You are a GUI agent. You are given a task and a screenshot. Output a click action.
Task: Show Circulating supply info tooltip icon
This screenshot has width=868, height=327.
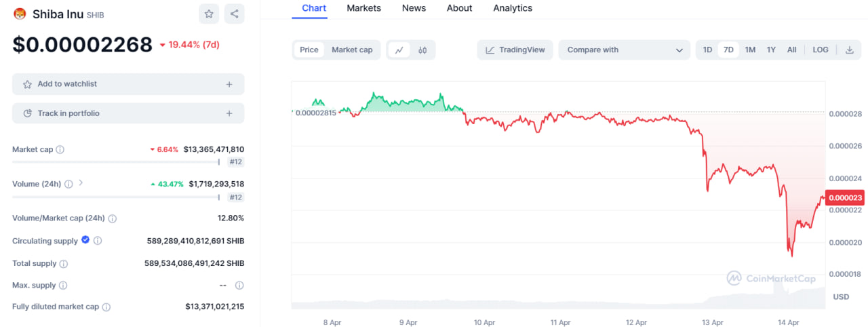[98, 241]
